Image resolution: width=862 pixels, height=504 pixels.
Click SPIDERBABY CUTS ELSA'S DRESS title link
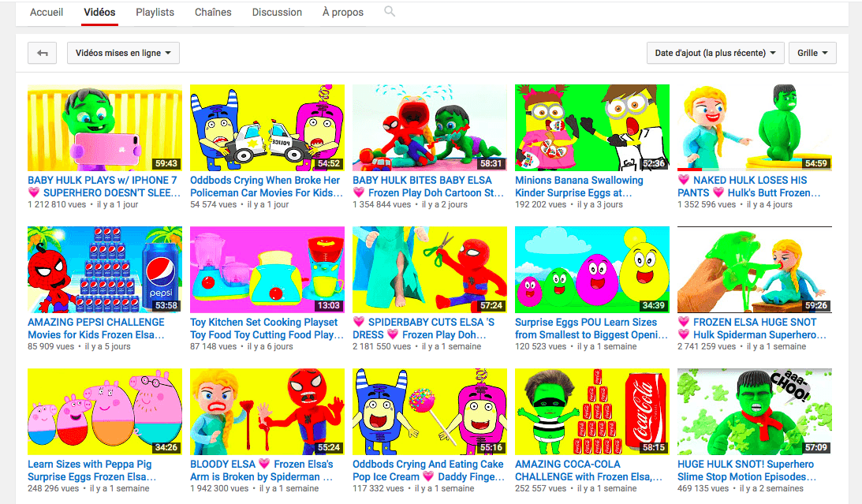tap(424, 328)
